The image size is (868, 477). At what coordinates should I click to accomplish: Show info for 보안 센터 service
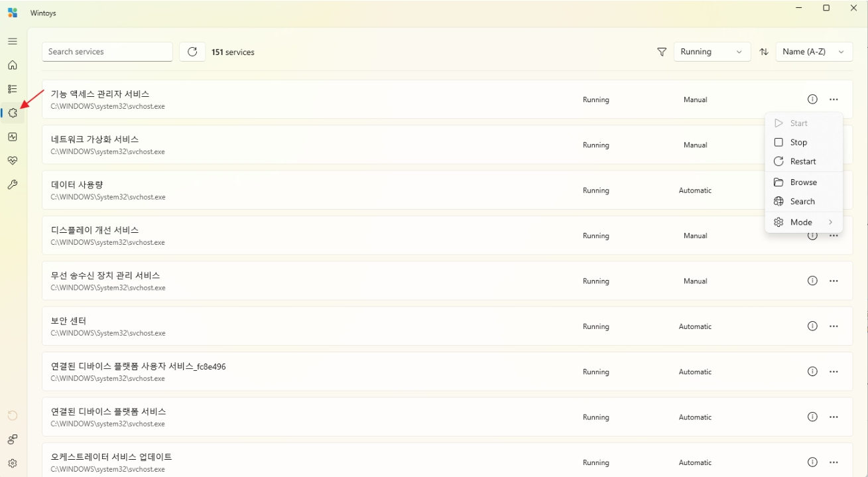(x=812, y=326)
